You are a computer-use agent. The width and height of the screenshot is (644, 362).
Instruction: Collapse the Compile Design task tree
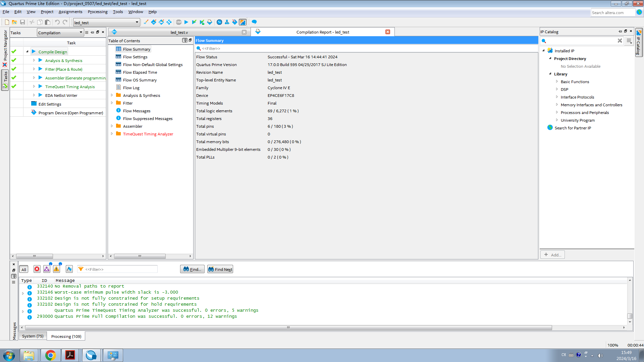27,52
